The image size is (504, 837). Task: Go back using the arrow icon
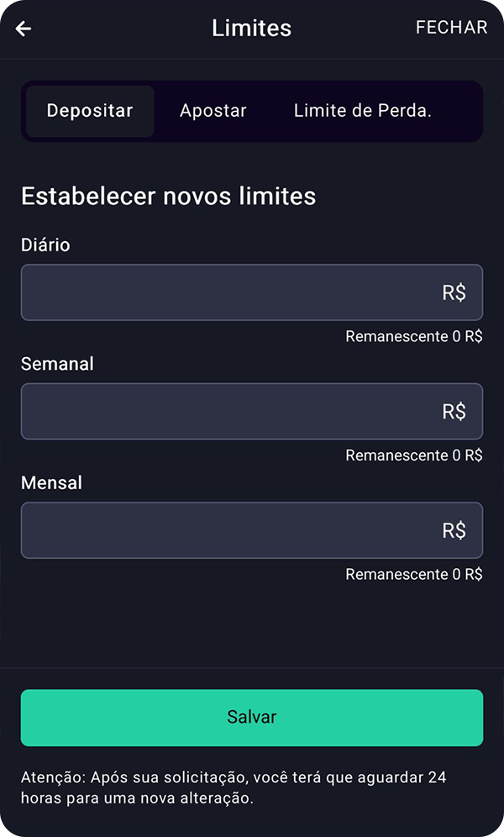24,29
